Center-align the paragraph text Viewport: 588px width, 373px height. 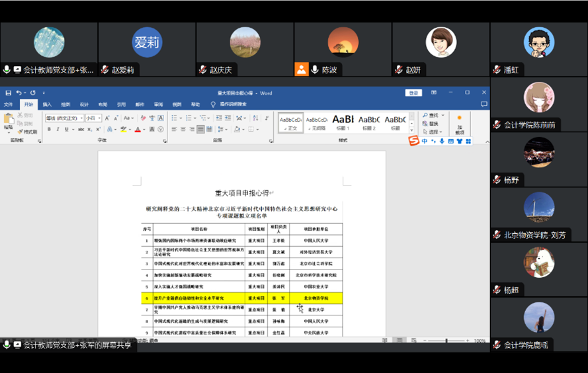pyautogui.click(x=183, y=130)
